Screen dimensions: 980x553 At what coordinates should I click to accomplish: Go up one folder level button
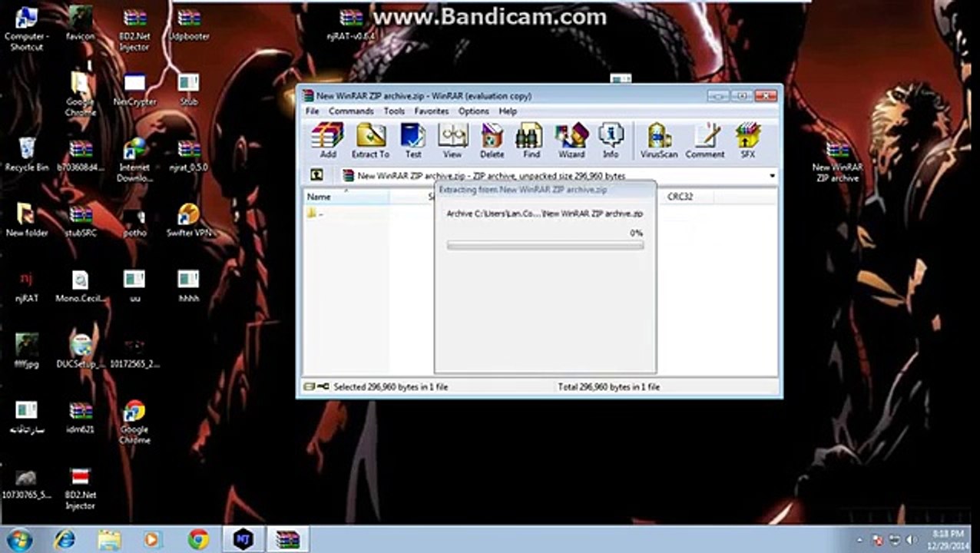pyautogui.click(x=317, y=175)
